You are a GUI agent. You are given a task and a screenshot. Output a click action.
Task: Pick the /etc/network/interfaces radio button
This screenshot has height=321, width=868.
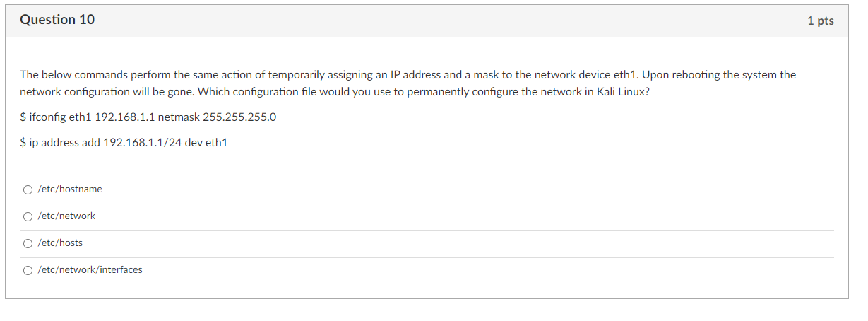tap(28, 270)
